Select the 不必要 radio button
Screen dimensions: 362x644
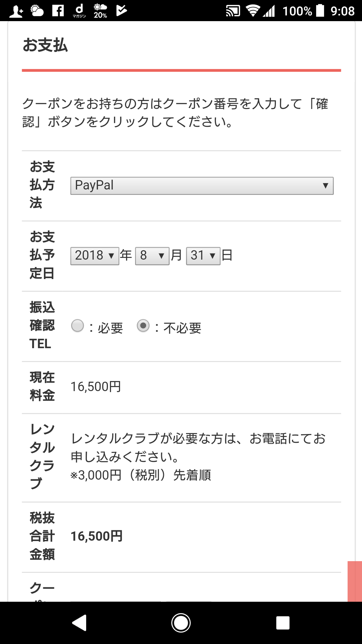pyautogui.click(x=143, y=326)
